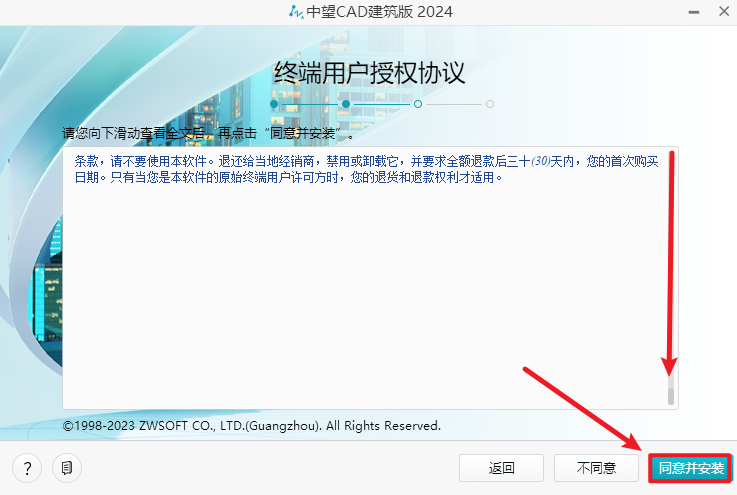Minimize the installer window
This screenshot has width=737, height=495.
click(x=667, y=12)
